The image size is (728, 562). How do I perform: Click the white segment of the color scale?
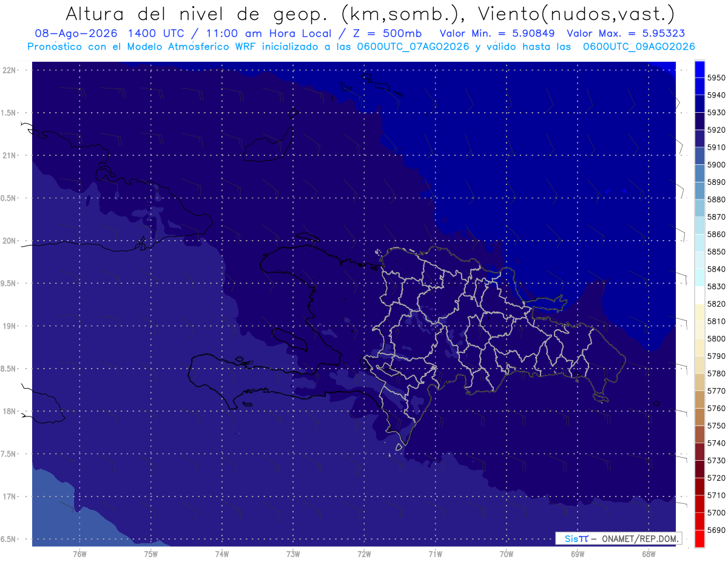(x=699, y=295)
